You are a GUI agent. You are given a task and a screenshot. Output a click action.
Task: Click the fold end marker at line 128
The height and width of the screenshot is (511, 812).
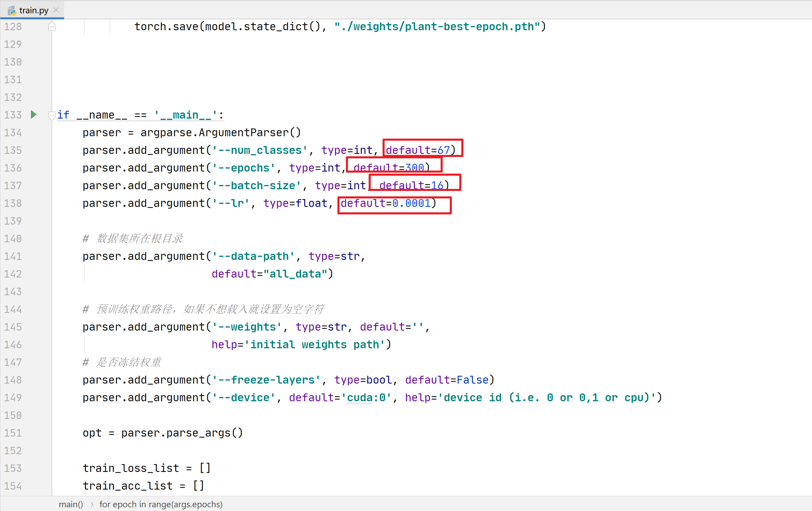point(52,27)
